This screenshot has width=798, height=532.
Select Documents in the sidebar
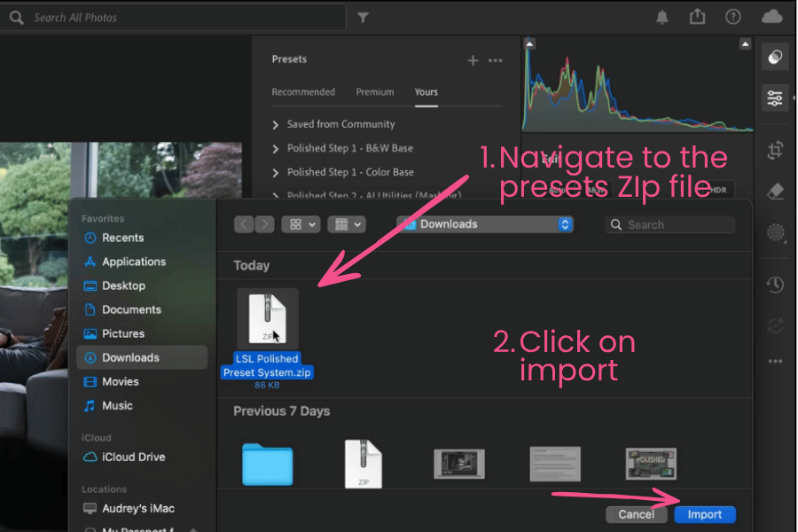(142, 309)
